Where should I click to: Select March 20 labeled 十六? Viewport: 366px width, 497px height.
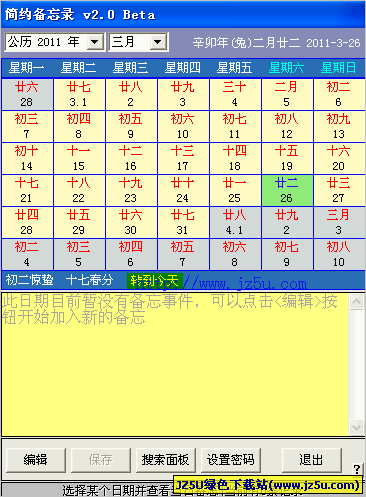pos(339,158)
